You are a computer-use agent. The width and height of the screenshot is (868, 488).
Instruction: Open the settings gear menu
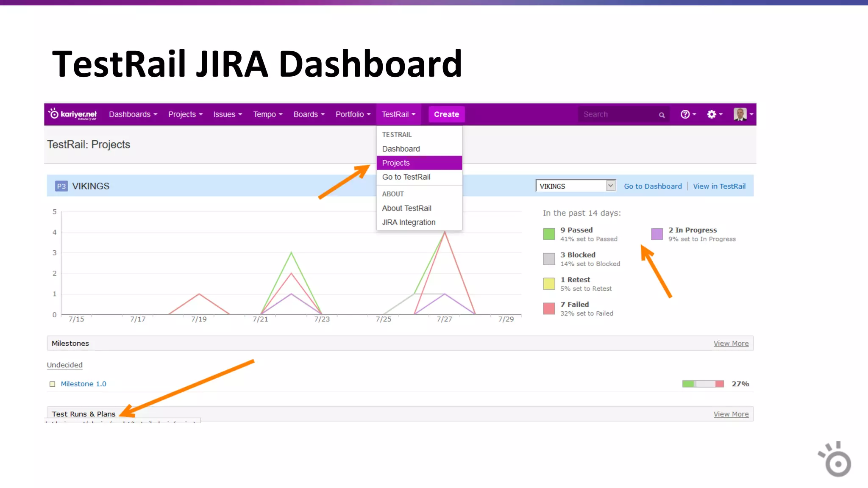(715, 114)
